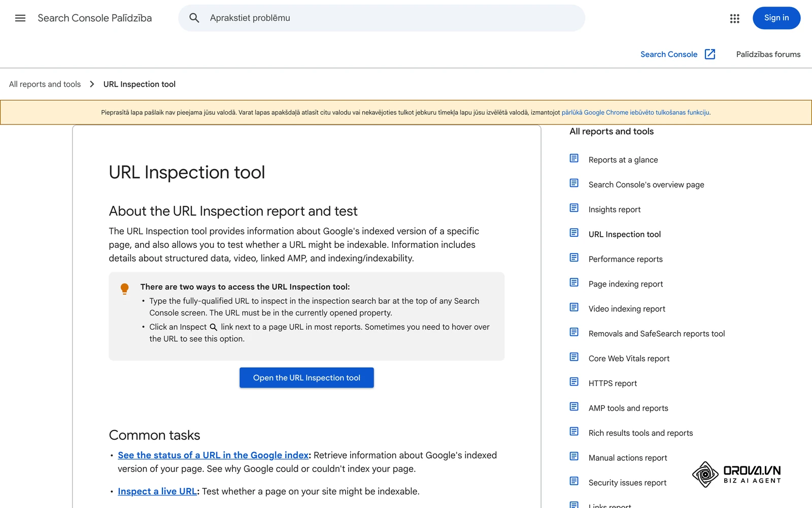Click the document icon beside HTTPS report
Screen dimensions: 812x508
(x=574, y=382)
